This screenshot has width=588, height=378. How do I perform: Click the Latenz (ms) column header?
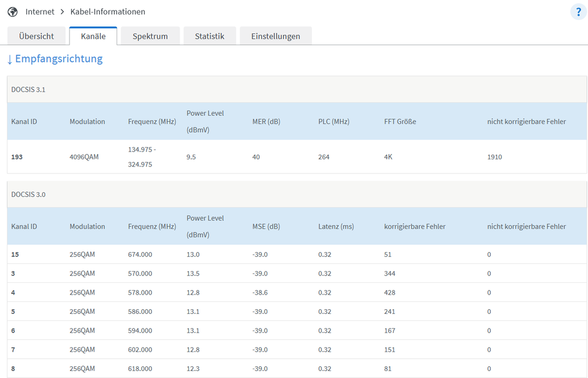336,226
